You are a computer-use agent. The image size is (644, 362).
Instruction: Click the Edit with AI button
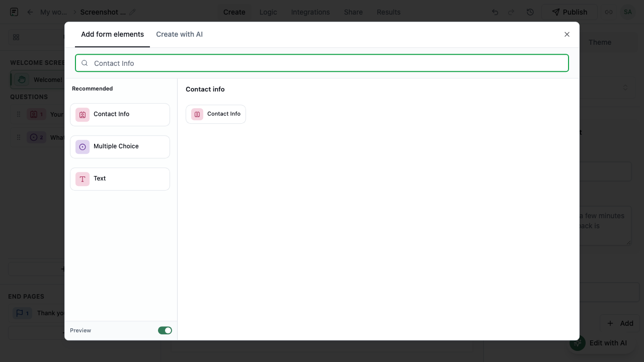tap(600, 343)
